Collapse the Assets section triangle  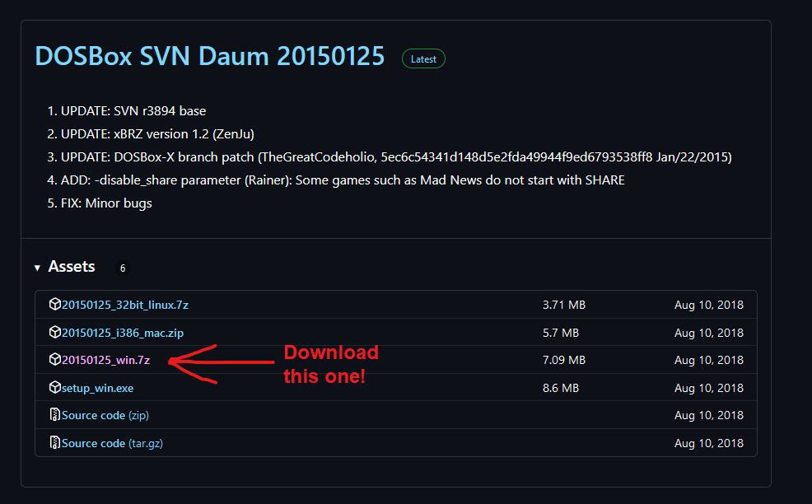click(37, 268)
